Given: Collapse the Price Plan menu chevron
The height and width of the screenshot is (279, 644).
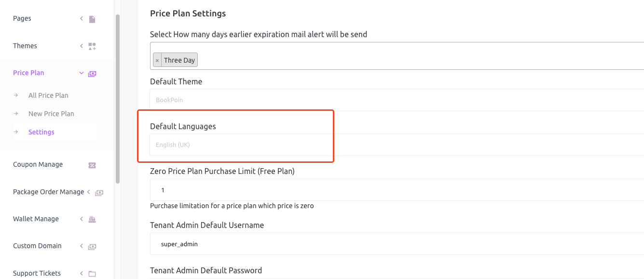Looking at the screenshot, I should (x=81, y=73).
